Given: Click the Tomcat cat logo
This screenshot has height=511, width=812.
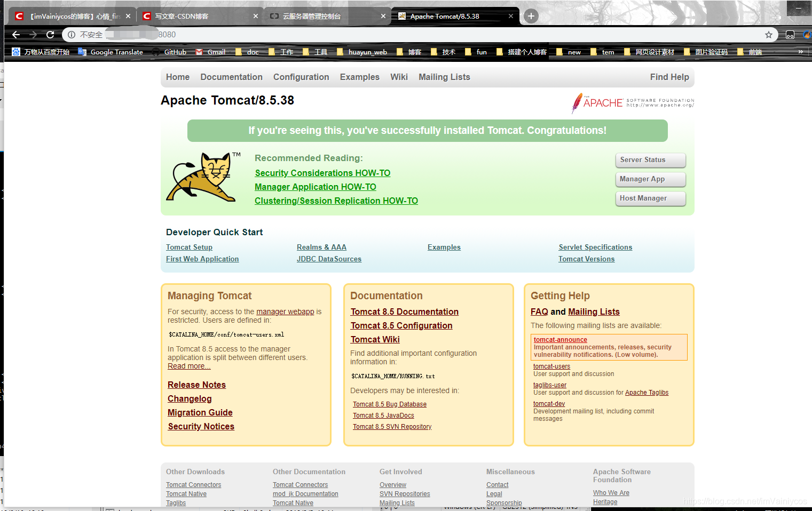Looking at the screenshot, I should (x=203, y=177).
